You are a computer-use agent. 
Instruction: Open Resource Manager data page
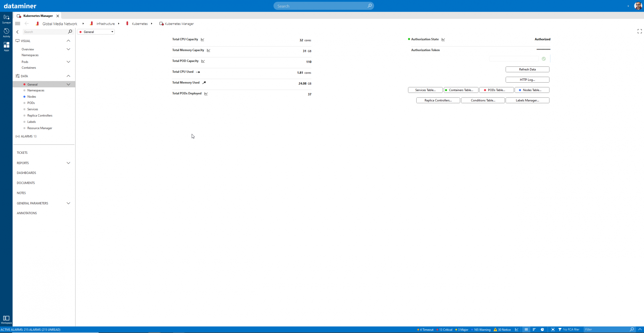point(40,128)
